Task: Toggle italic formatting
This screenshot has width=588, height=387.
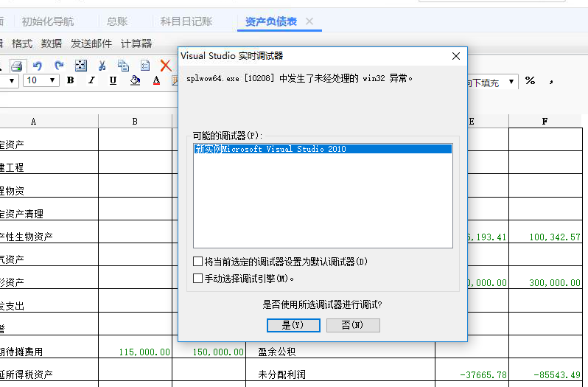Action: tap(91, 80)
